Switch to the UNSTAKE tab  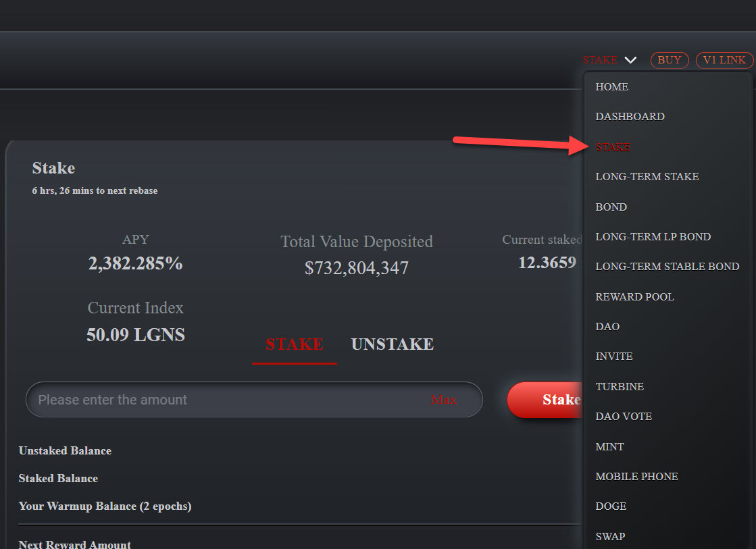[x=392, y=344]
